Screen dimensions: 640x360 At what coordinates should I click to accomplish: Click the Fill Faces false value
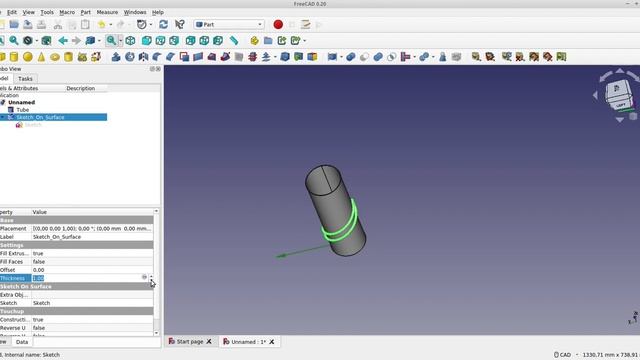pos(92,262)
